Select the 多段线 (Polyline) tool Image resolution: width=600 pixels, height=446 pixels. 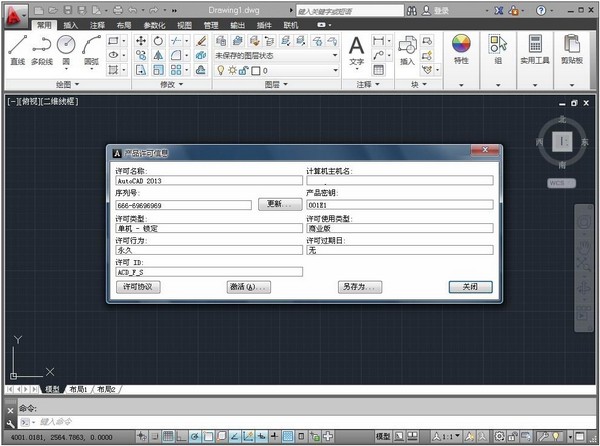click(x=42, y=46)
